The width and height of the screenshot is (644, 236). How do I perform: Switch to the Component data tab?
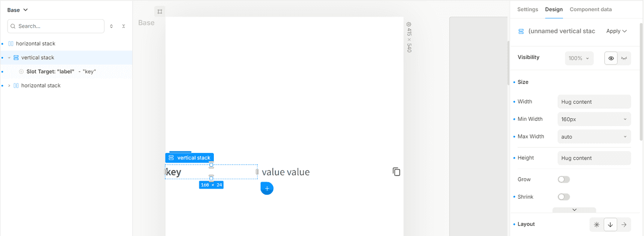pos(591,10)
